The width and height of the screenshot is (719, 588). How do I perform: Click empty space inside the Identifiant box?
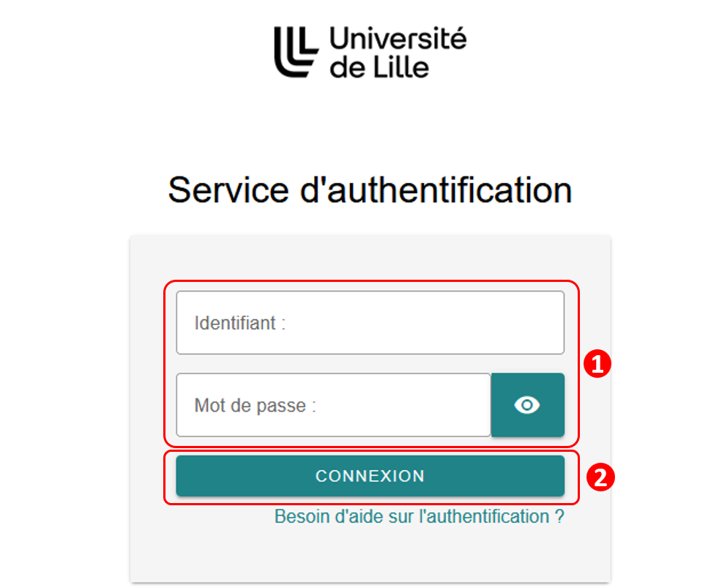pos(426,322)
